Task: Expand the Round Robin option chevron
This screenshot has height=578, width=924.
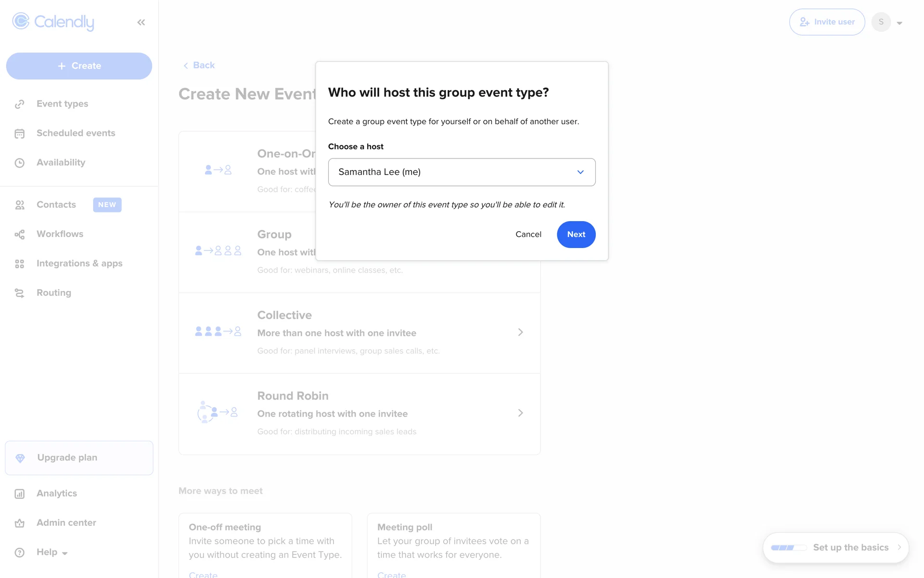Action: pyautogui.click(x=520, y=413)
